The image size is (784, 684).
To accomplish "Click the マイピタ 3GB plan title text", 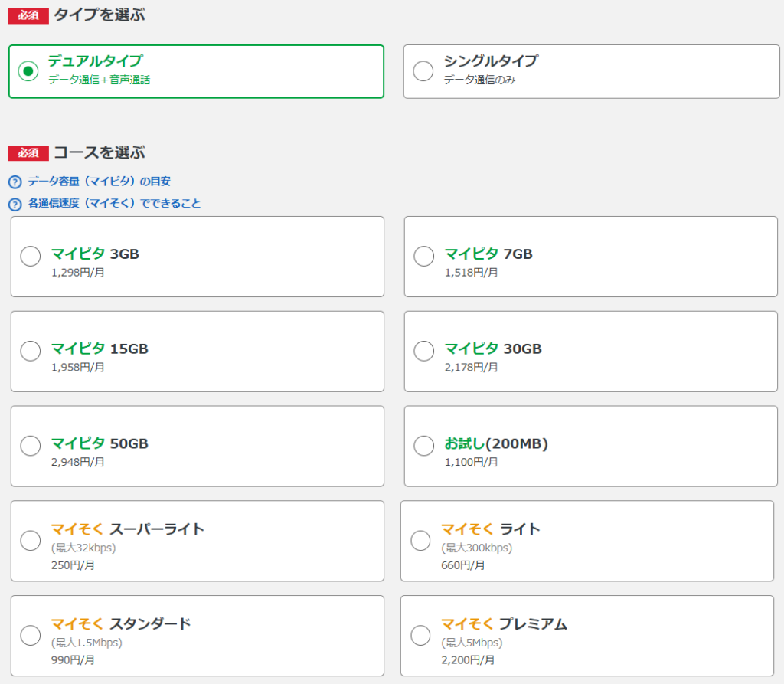I will click(95, 254).
